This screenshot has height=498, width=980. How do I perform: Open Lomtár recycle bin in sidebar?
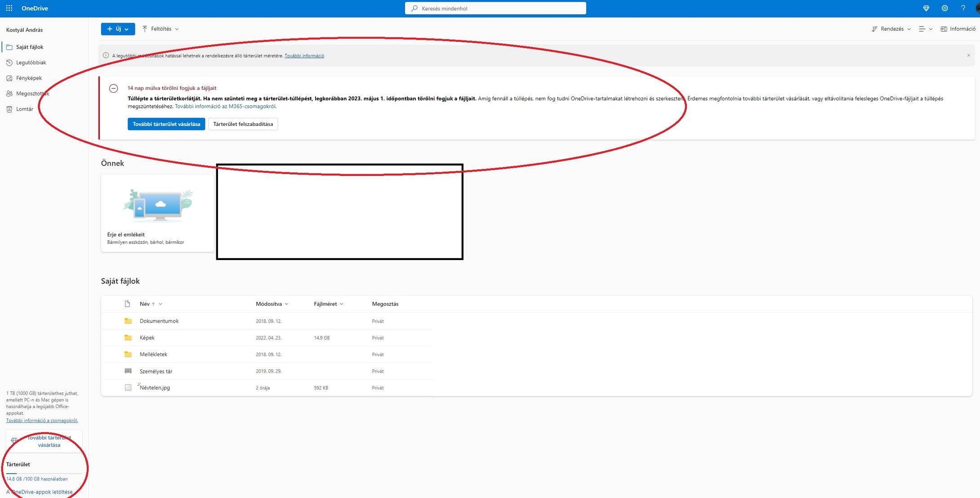(24, 109)
